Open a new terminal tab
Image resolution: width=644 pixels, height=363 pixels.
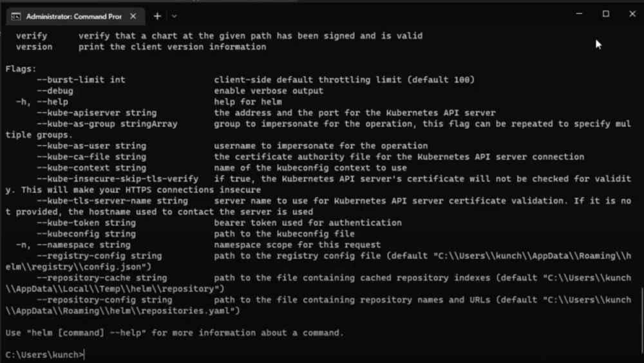[157, 15]
